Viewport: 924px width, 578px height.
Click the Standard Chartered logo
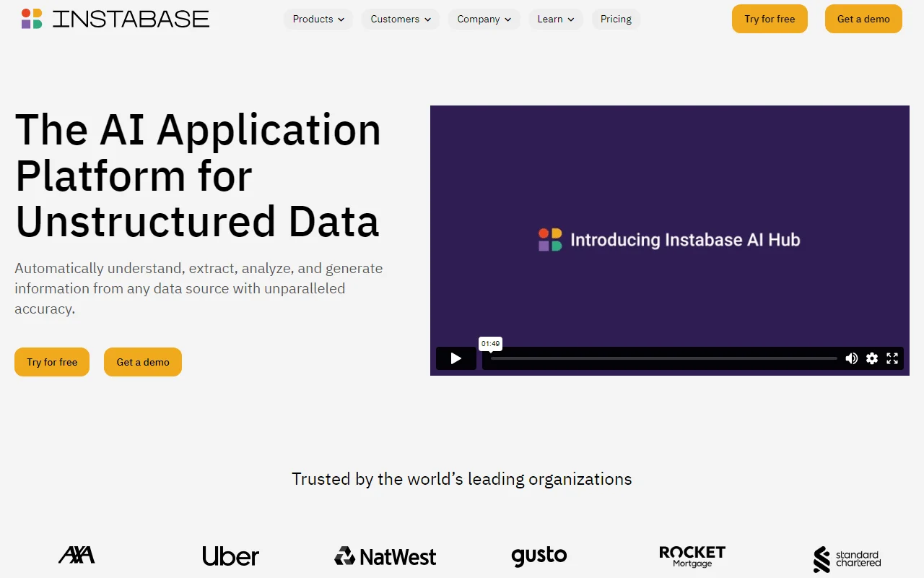point(847,559)
